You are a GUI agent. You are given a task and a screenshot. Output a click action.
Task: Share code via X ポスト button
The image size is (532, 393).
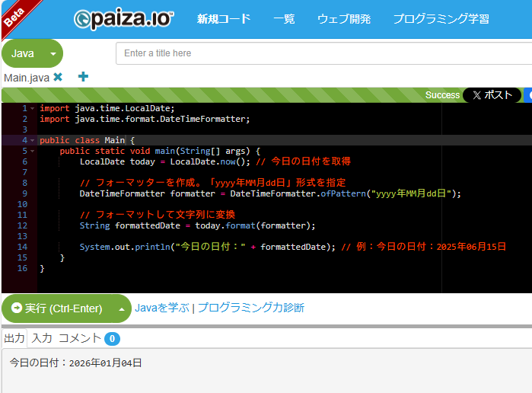pyautogui.click(x=492, y=95)
